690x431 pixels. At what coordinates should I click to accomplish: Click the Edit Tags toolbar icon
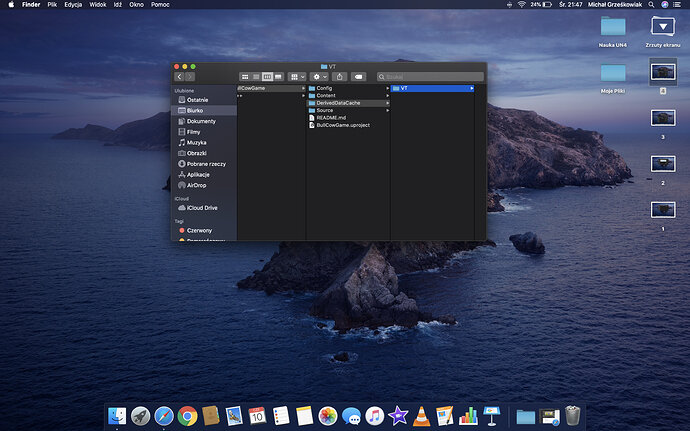359,76
